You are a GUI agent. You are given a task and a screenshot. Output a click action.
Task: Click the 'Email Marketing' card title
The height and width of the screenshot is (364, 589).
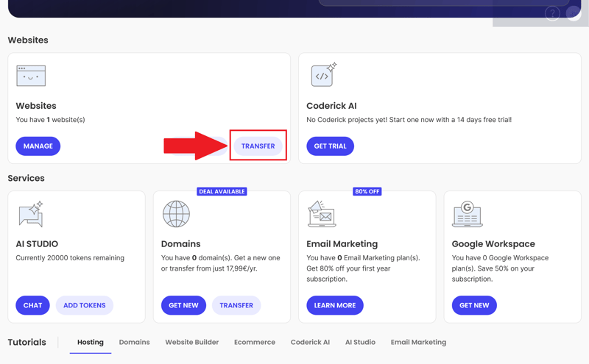click(342, 244)
